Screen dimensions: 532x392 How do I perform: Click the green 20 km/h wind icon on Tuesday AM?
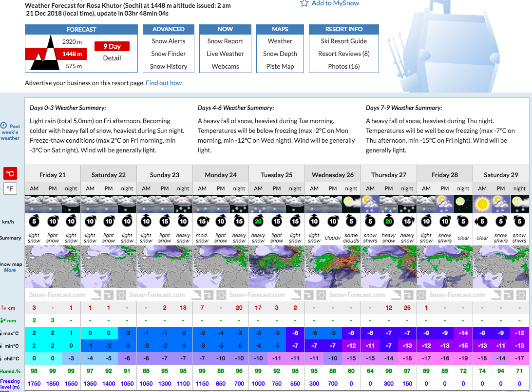point(258,222)
